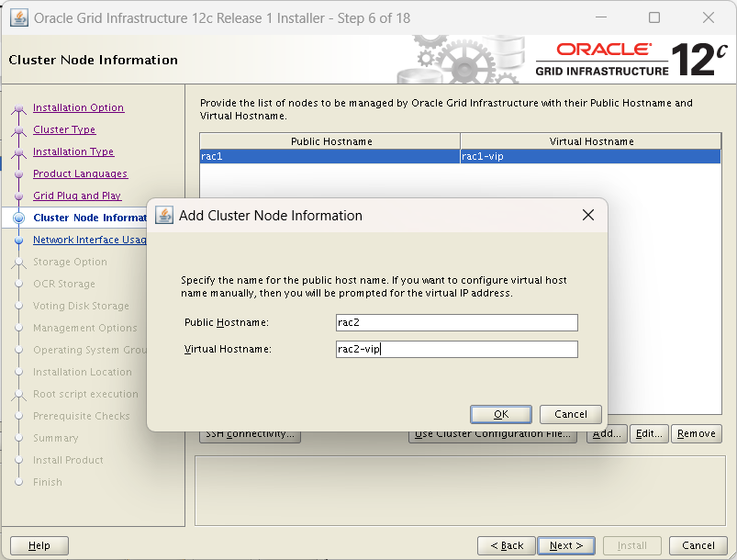Cancel the installer
The height and width of the screenshot is (560, 737).
click(x=698, y=545)
